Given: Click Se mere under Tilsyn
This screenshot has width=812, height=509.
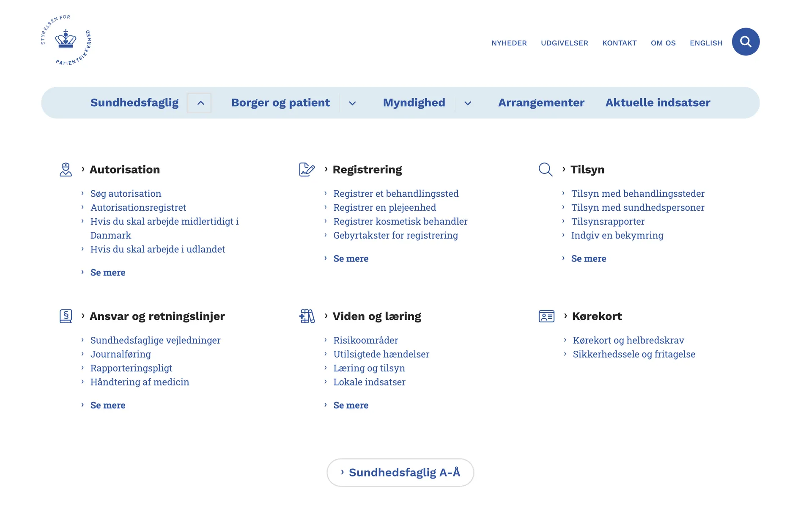Looking at the screenshot, I should click(x=588, y=259).
